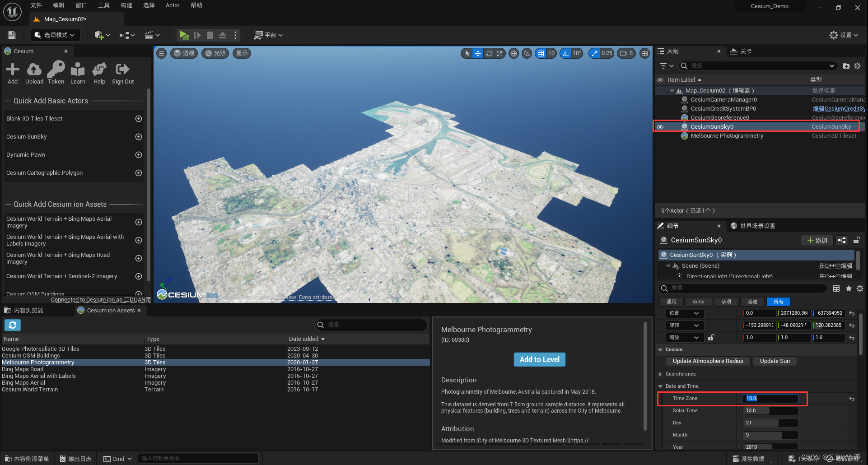Click the Solar Time value slider

click(x=770, y=410)
